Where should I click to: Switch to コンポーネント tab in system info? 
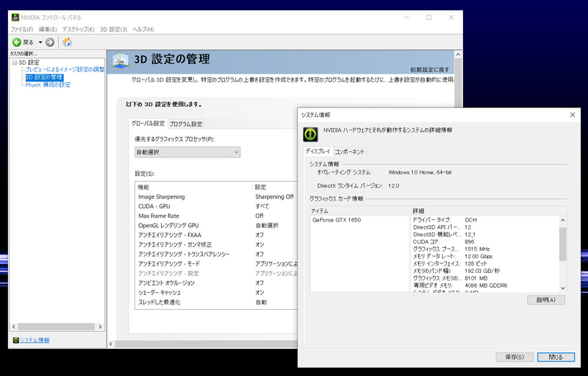coord(349,152)
